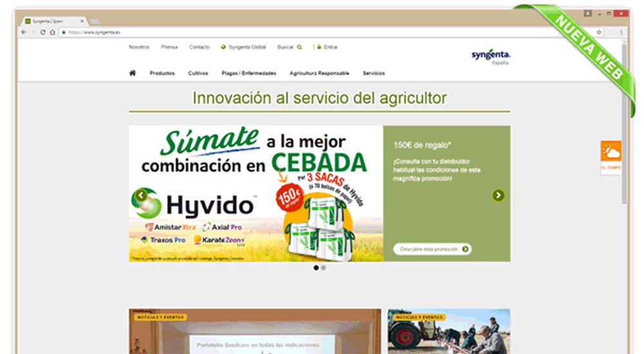Click the browser back arrow
644x354 pixels.
pos(24,32)
